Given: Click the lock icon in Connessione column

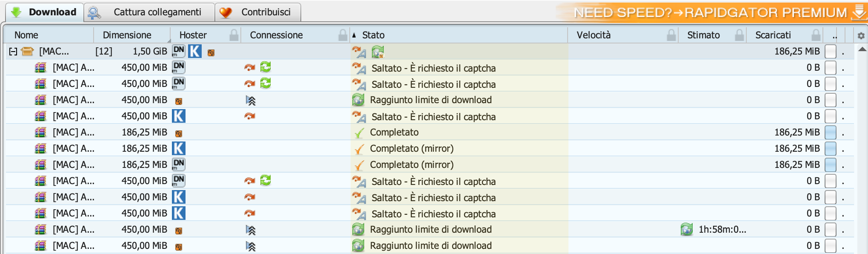Looking at the screenshot, I should (343, 35).
